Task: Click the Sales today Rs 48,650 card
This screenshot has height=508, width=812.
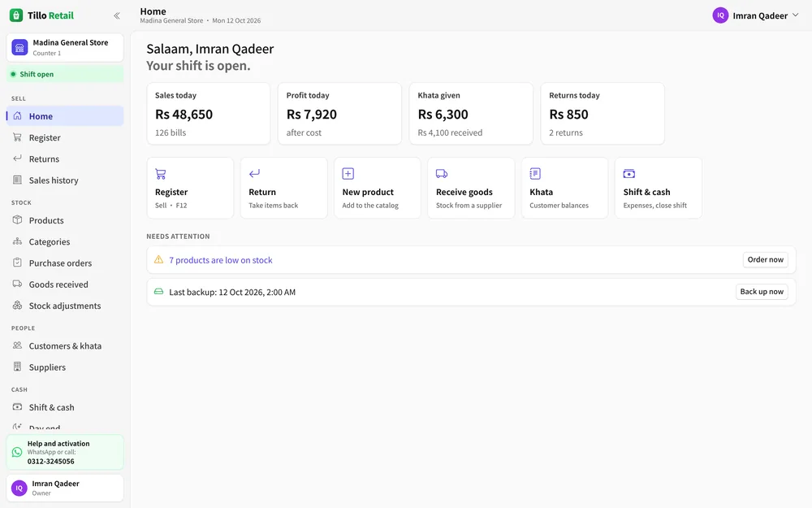Action: (x=208, y=114)
